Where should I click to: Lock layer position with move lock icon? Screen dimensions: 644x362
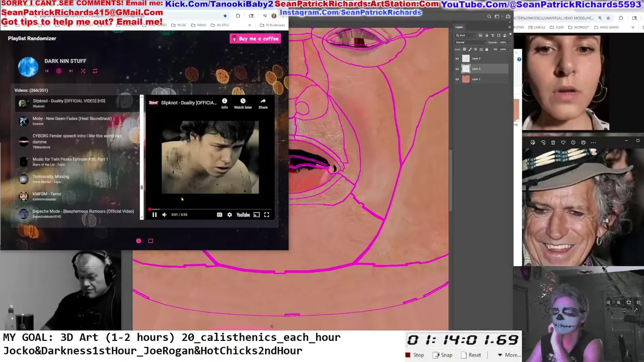click(475, 49)
